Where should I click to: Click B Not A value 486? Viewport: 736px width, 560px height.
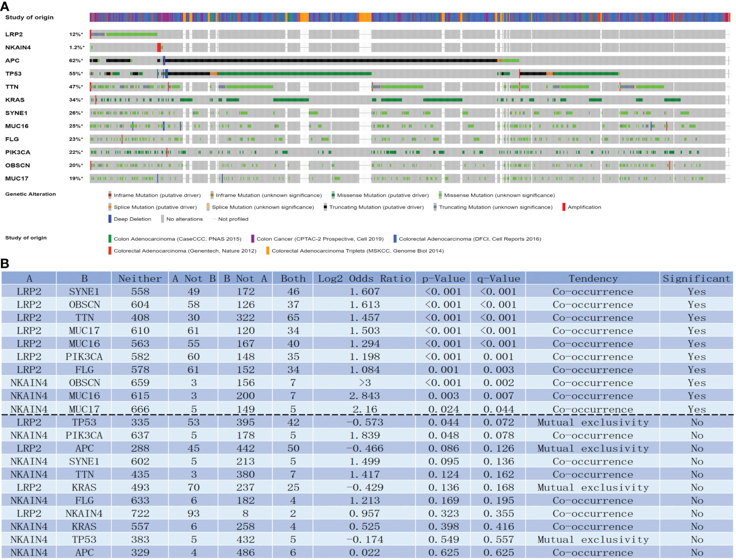coord(245,553)
